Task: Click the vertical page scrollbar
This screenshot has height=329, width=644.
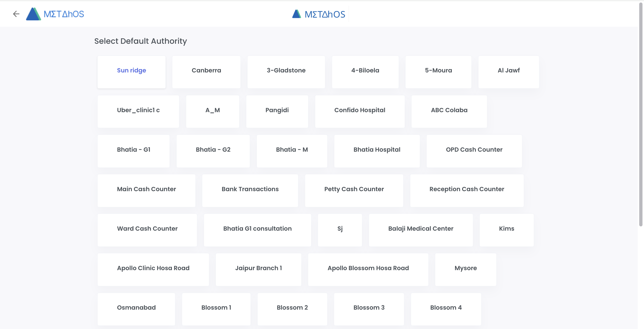Action: [x=641, y=113]
